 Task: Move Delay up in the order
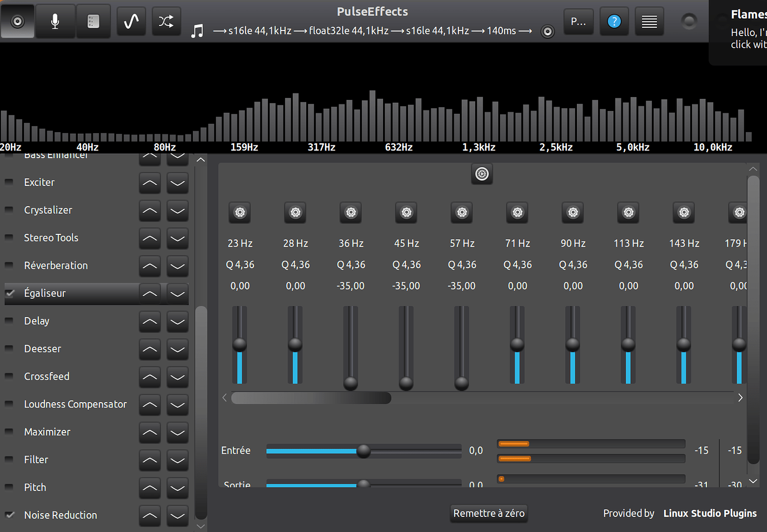click(150, 322)
